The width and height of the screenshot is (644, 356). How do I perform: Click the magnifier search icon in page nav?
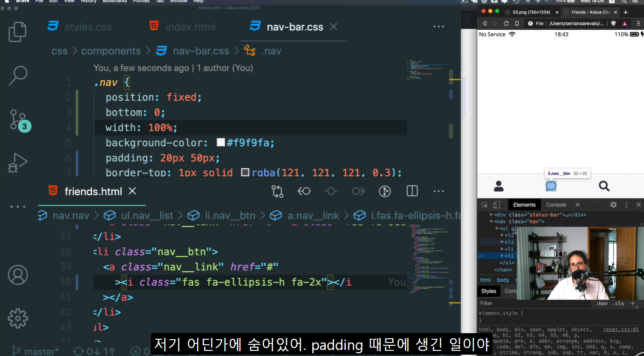pyautogui.click(x=604, y=186)
